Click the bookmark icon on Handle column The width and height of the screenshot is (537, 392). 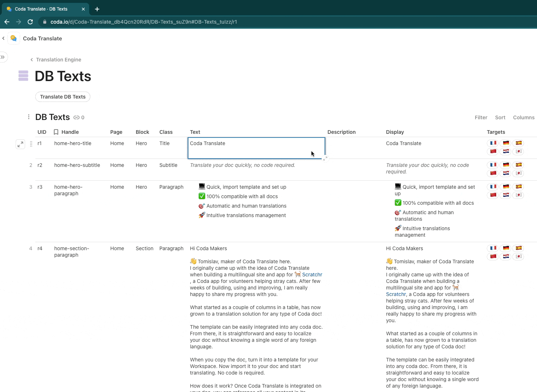(x=56, y=132)
